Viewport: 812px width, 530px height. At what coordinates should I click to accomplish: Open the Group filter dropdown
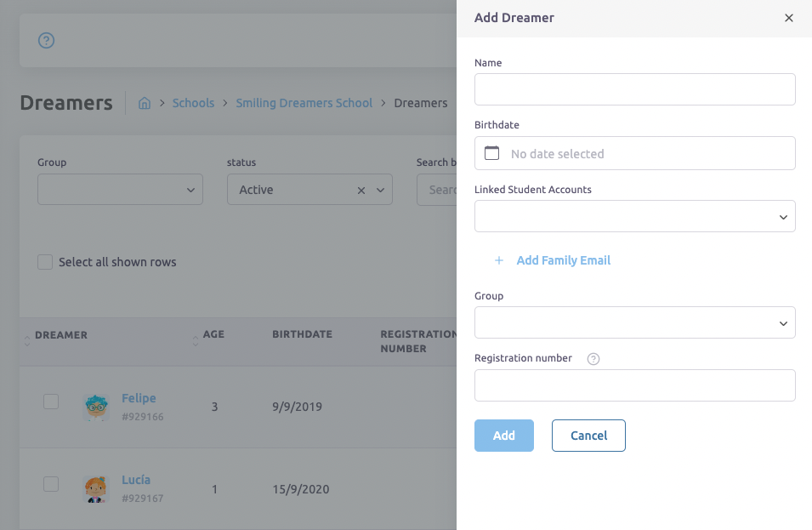tap(120, 190)
